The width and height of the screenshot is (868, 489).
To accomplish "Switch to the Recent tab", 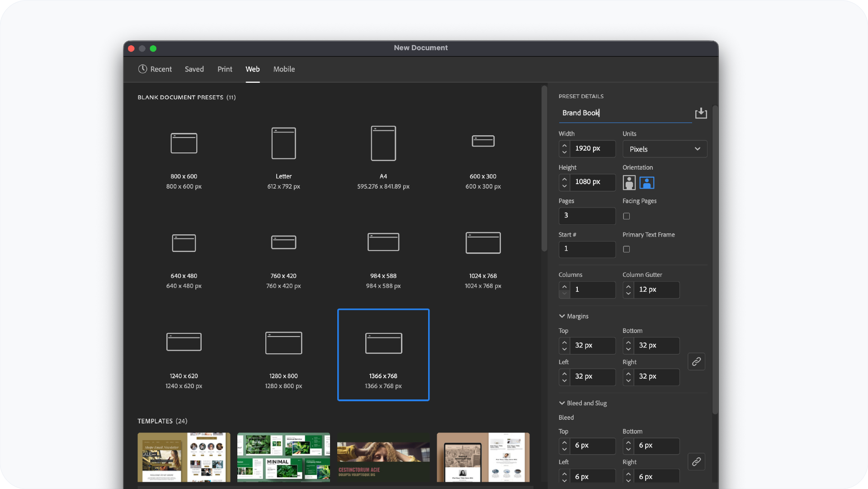I will click(155, 69).
